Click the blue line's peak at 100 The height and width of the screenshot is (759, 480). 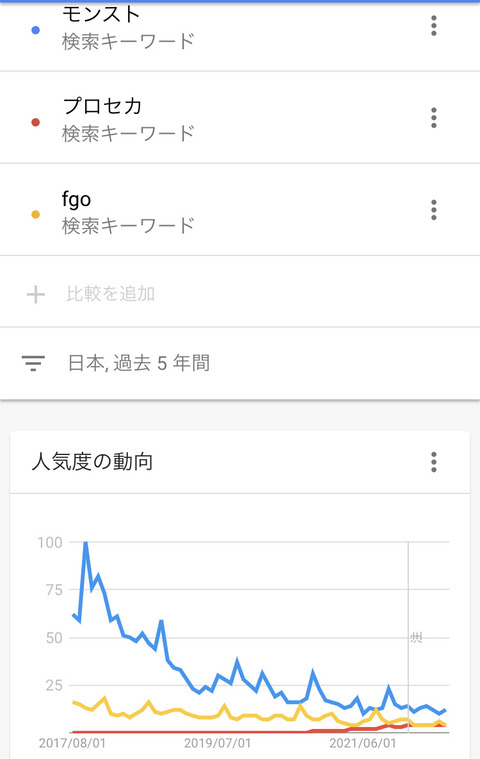click(86, 543)
